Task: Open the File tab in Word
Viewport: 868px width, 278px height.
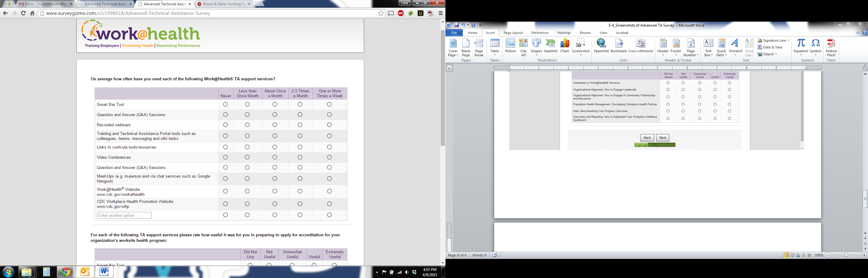Action: click(454, 33)
